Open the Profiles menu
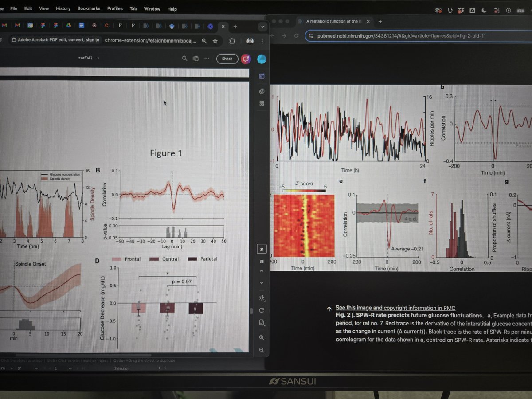 point(115,8)
